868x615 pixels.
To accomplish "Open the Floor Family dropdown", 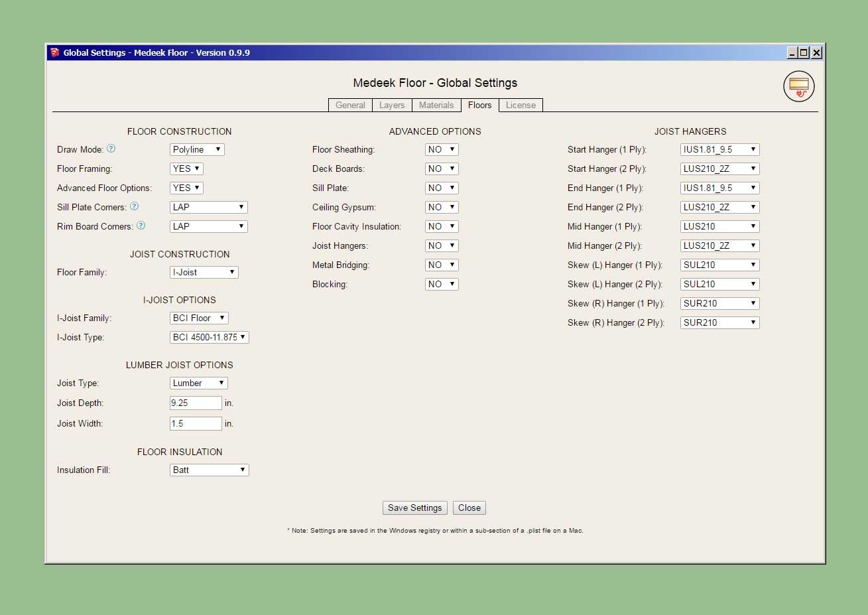I will [x=204, y=272].
